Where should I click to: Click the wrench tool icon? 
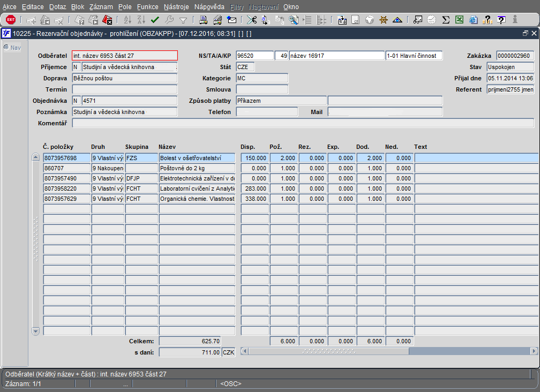[x=169, y=20]
